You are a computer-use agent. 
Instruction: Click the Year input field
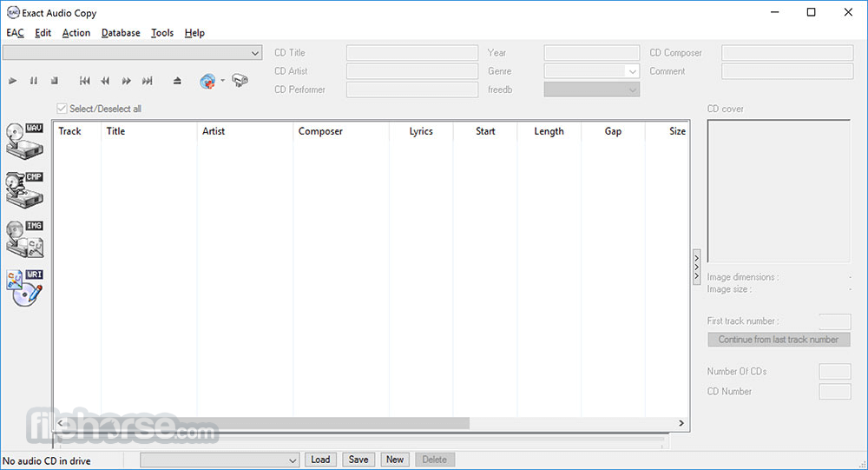point(592,53)
